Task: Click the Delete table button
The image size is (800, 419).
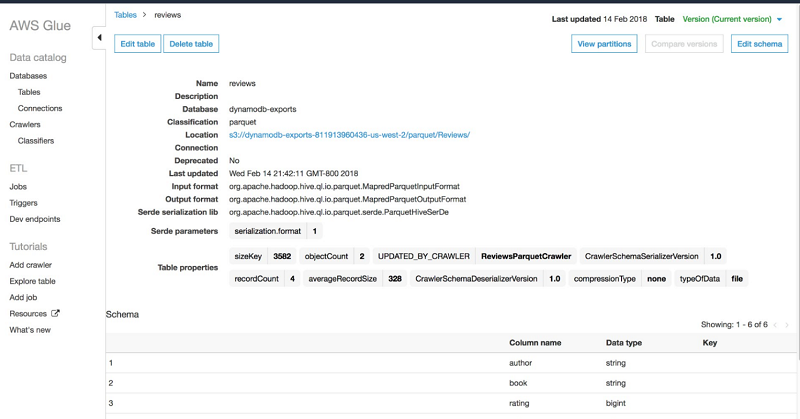Action: click(x=191, y=44)
